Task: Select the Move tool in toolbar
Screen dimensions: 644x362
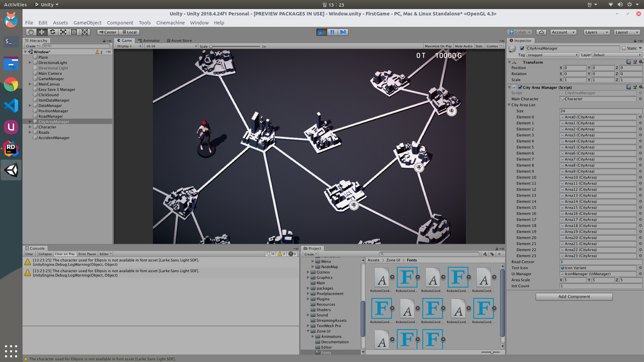Action: click(x=42, y=32)
